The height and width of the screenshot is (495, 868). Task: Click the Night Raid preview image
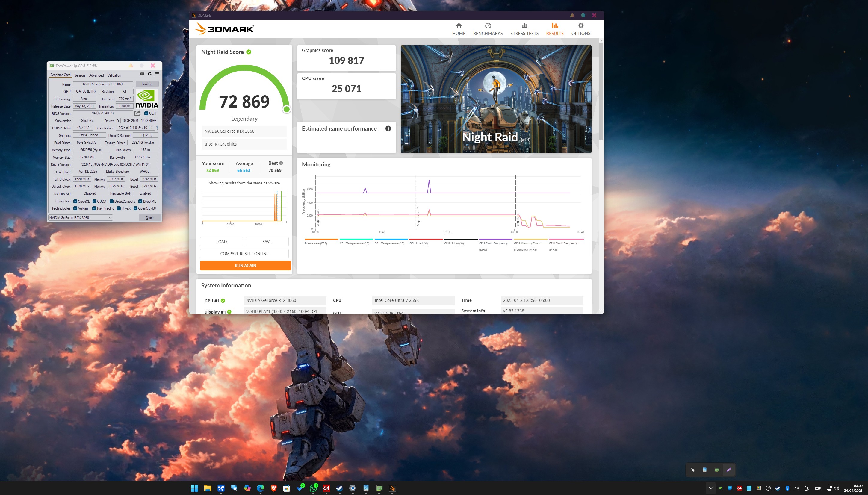(x=496, y=99)
